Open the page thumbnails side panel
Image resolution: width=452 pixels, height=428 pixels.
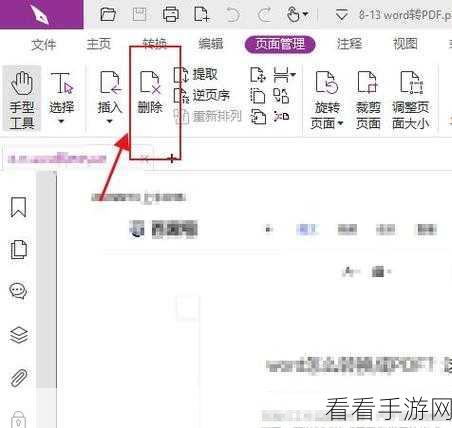pos(19,249)
